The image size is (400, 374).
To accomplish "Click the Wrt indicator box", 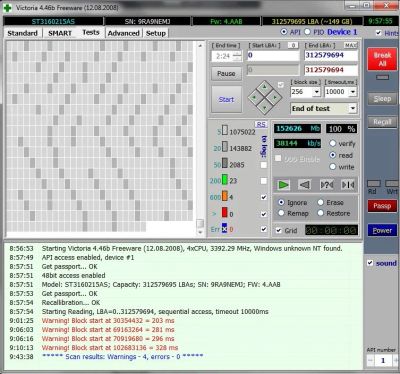I will click(392, 184).
